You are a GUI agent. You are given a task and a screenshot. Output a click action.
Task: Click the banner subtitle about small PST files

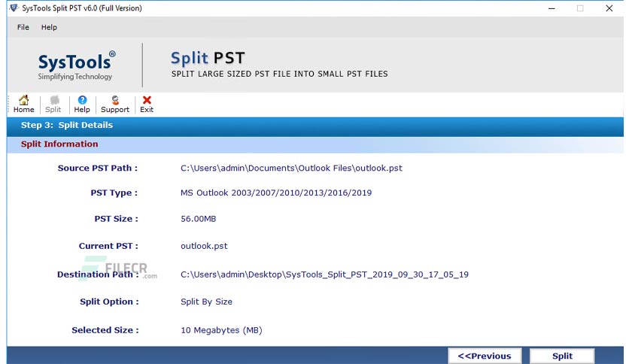tap(280, 74)
